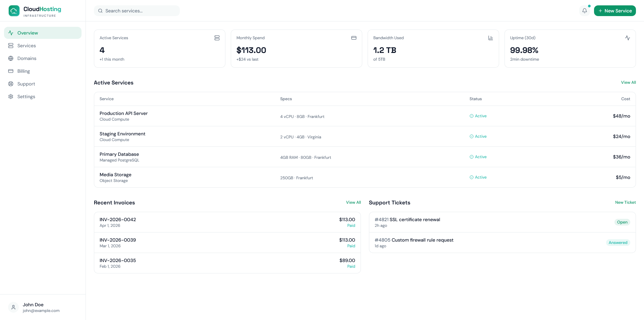Viewport: 644px width, 320px height.
Task: Open invoice INV-2026-0042
Action: (118, 220)
